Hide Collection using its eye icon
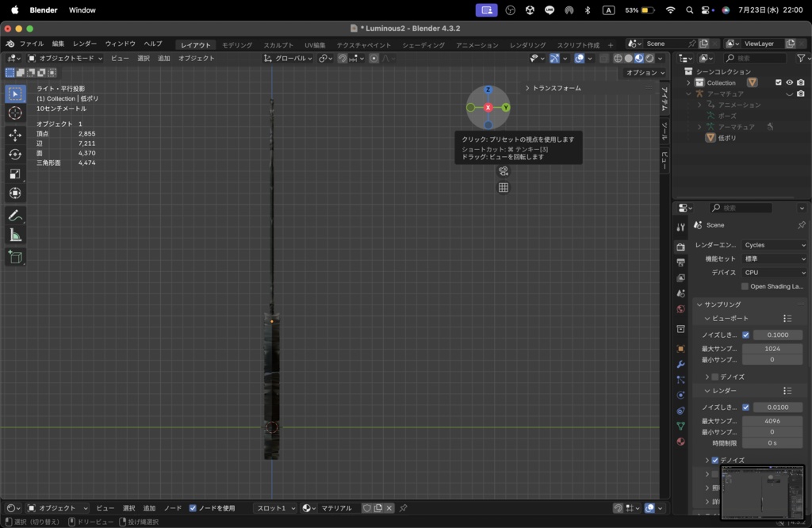Image resolution: width=812 pixels, height=528 pixels. (789, 82)
